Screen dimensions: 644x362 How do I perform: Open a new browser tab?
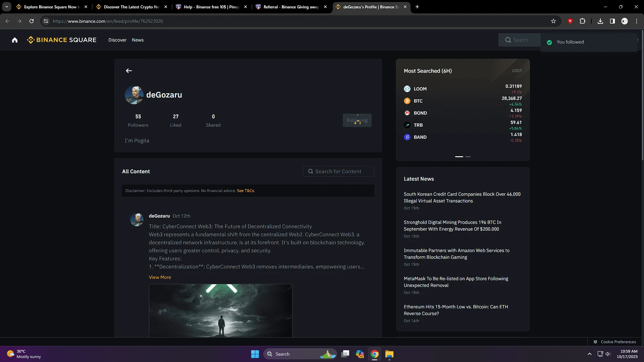coord(417,7)
